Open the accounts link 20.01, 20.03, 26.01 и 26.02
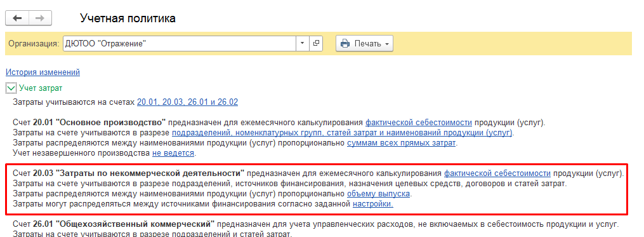 click(x=187, y=102)
